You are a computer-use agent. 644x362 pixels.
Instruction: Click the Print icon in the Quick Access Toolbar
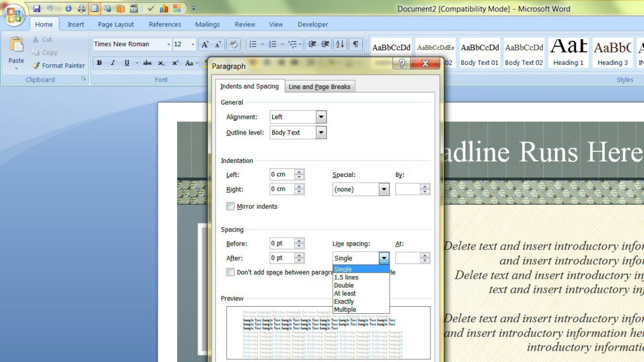[x=81, y=8]
